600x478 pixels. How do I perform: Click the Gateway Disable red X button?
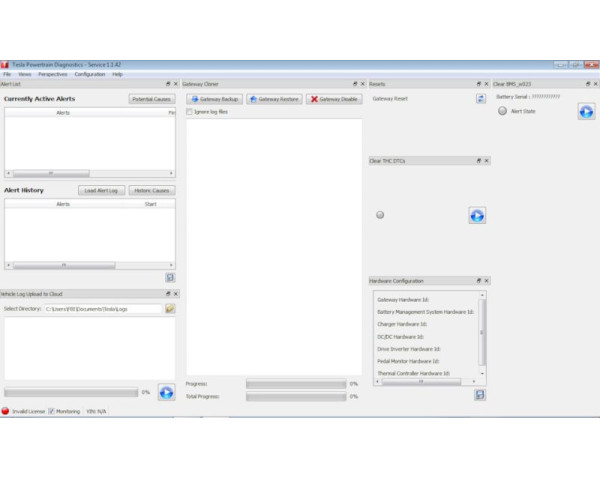(334, 100)
